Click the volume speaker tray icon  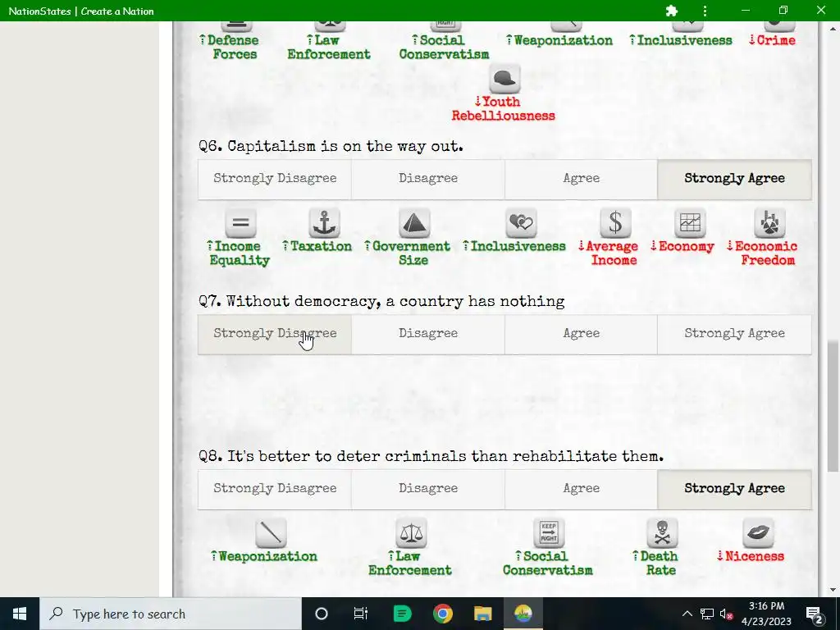pos(726,614)
